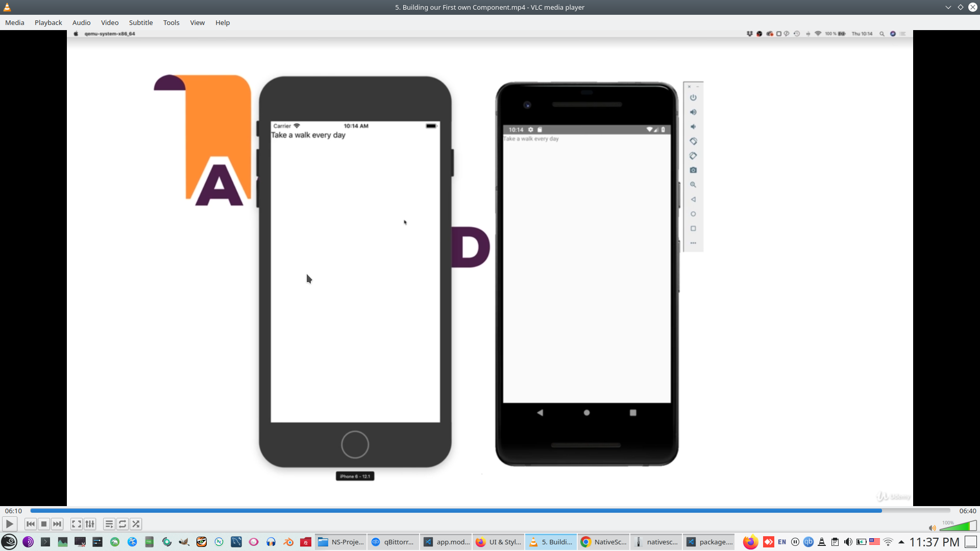The width and height of the screenshot is (980, 551).
Task: Toggle the playlist view
Action: tap(109, 524)
